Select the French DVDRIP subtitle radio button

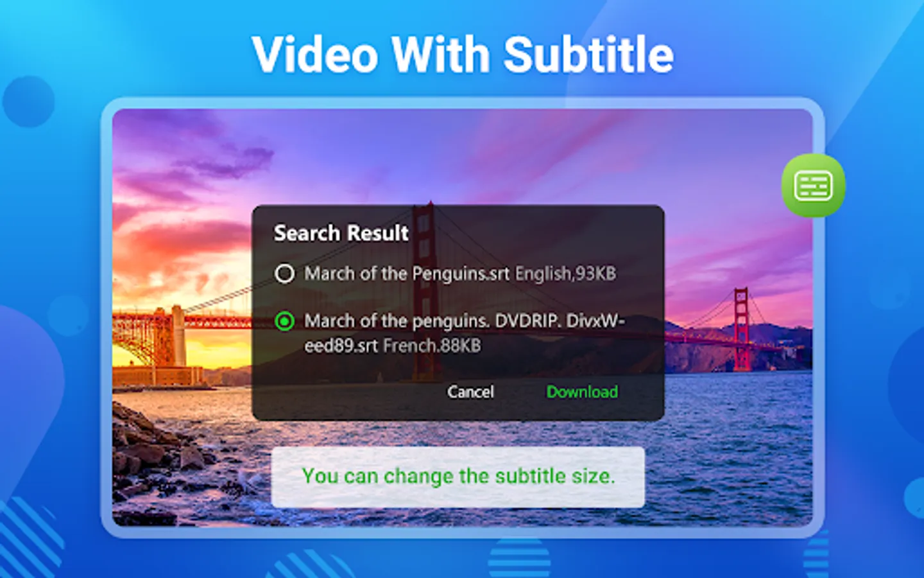coord(284,320)
